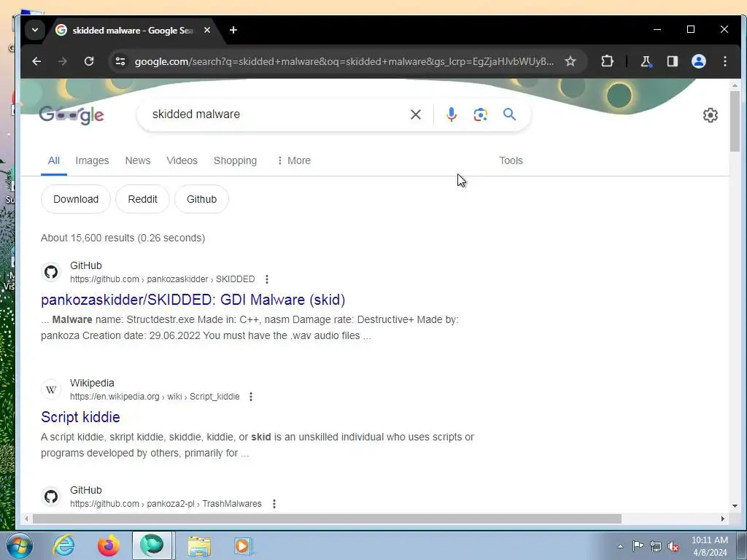This screenshot has height=560, width=747.
Task: Open the Extensions puzzle icon
Action: click(x=607, y=61)
